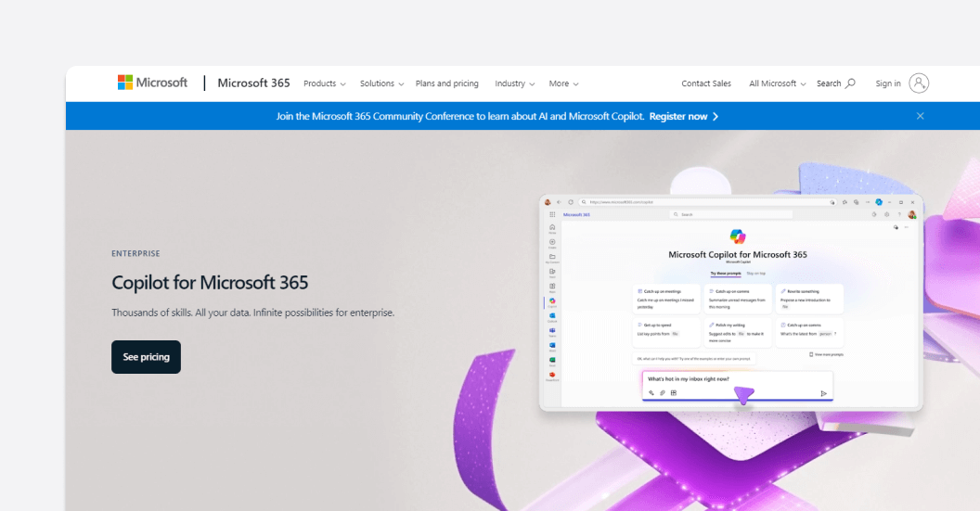Click settings gear in preview header

point(886,214)
